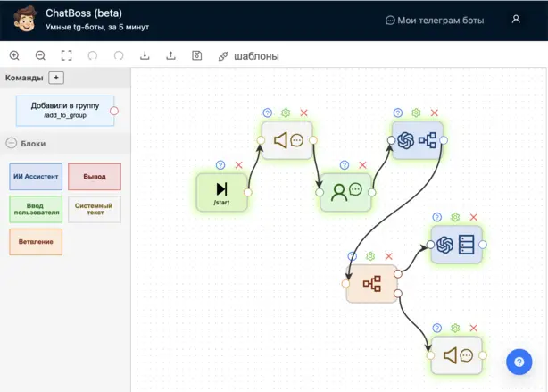Open Мои телеграм боты page
Viewport: 548px width, 392px height.
(x=435, y=20)
